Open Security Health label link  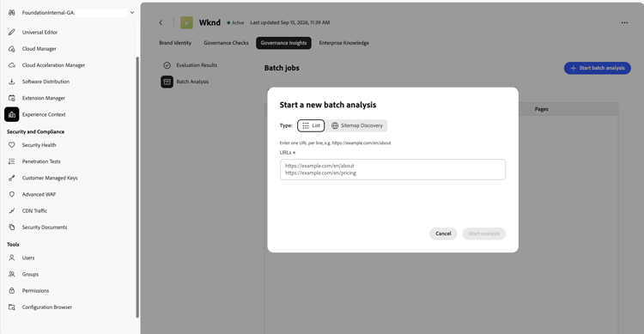pos(39,145)
